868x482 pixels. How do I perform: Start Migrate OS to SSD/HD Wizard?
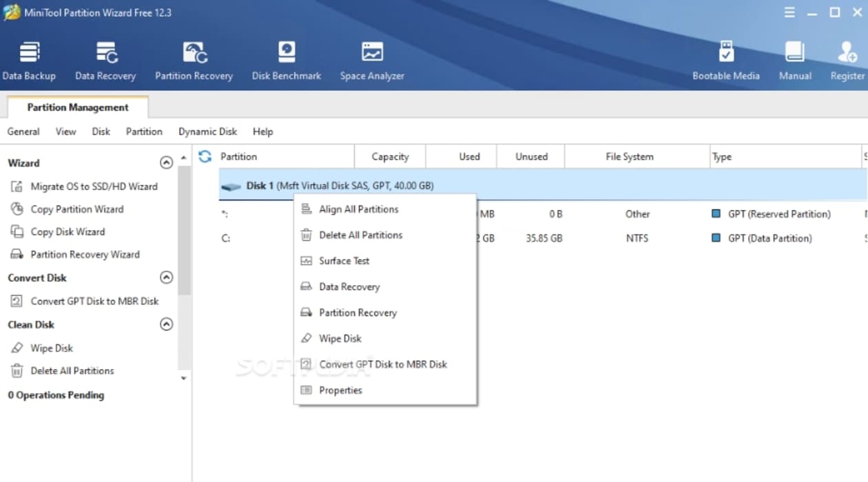pyautogui.click(x=94, y=187)
